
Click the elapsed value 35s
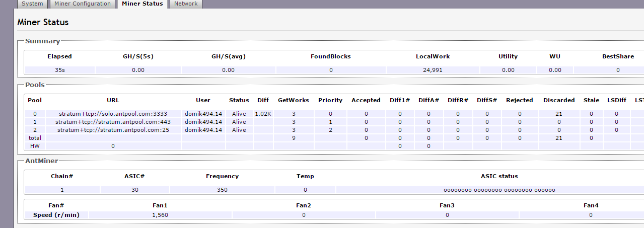click(x=59, y=70)
